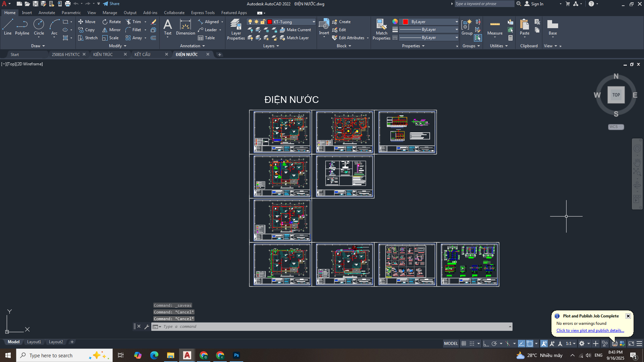
Task: Toggle snap mode in status bar
Action: click(x=472, y=344)
